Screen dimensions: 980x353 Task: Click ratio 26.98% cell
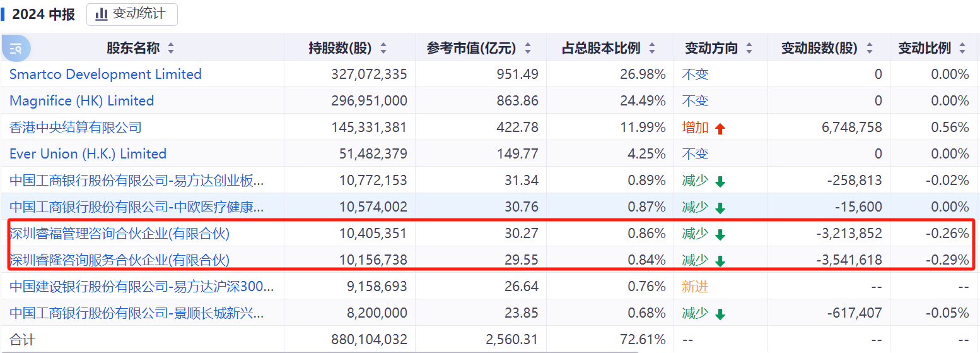642,74
